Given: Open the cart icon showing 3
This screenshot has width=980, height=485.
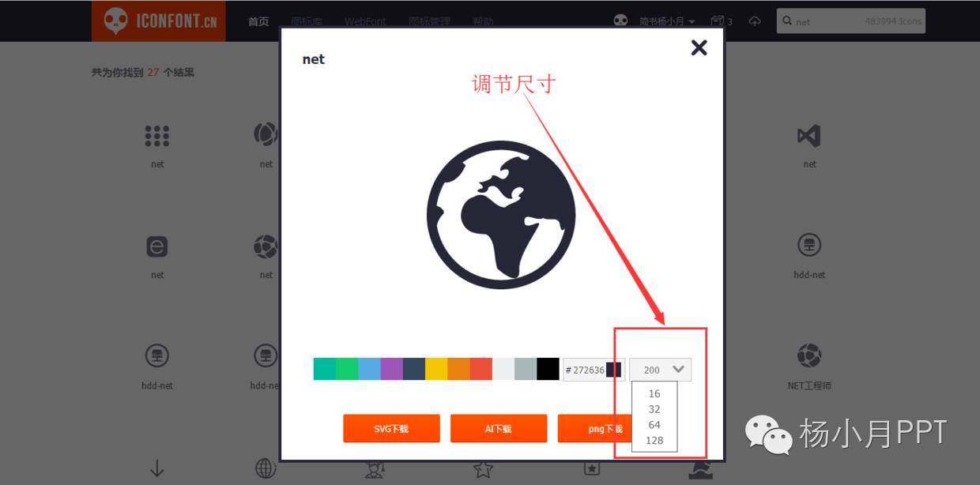Looking at the screenshot, I should (x=722, y=21).
